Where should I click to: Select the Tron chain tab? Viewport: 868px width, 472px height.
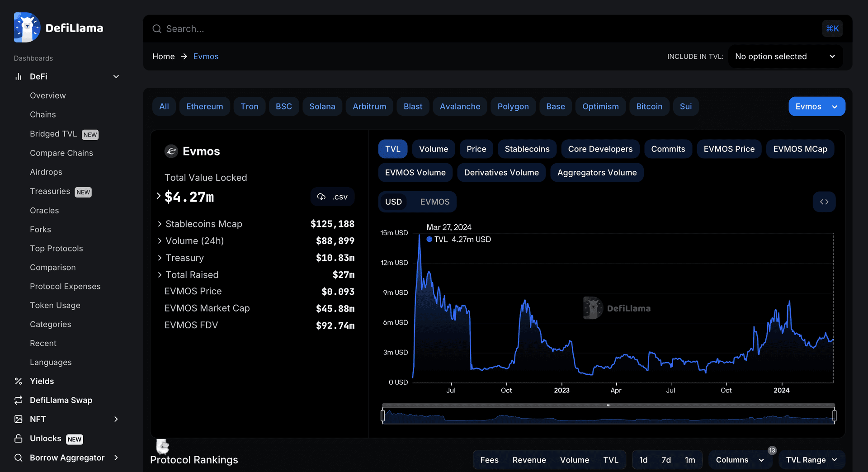click(250, 107)
